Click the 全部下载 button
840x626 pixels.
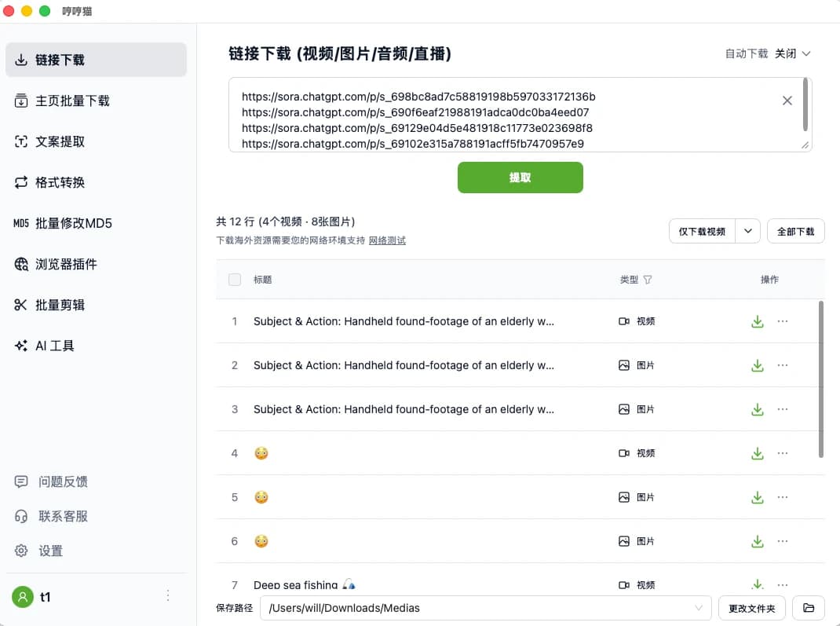point(795,231)
